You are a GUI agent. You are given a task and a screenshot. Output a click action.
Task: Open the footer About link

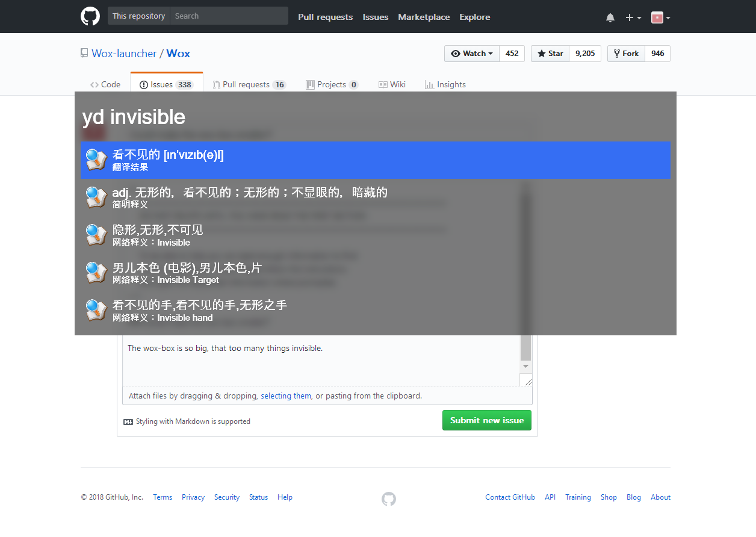(660, 497)
